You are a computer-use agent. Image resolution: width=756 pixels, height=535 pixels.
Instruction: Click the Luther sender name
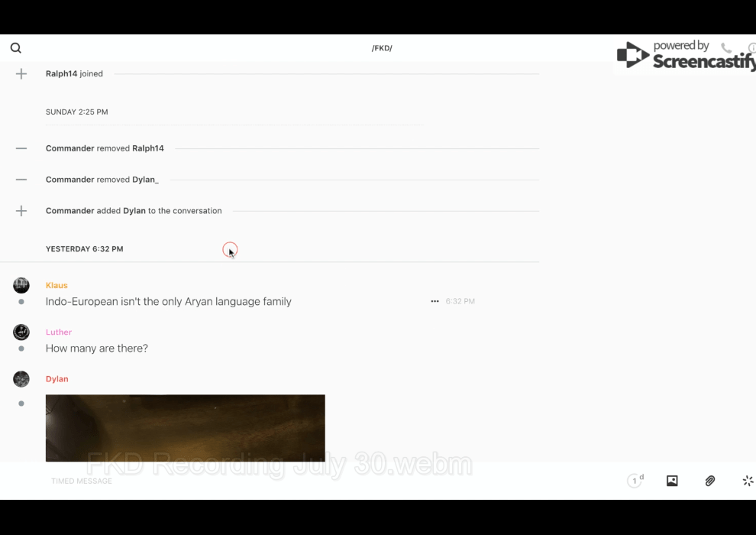tap(59, 332)
